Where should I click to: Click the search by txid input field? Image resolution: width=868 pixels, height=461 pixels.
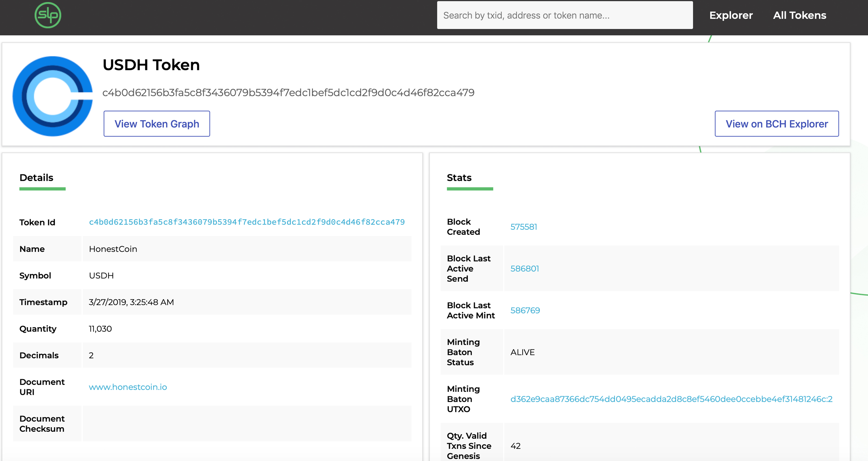(564, 15)
